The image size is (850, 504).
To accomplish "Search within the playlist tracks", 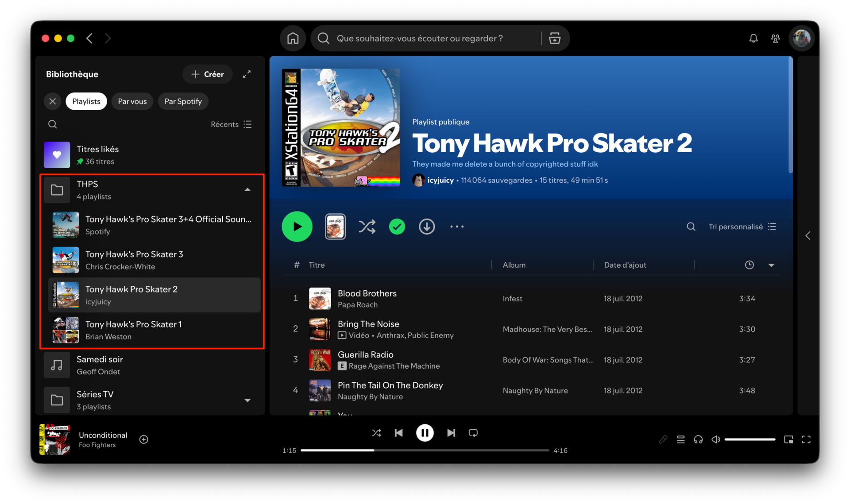I will [x=691, y=227].
